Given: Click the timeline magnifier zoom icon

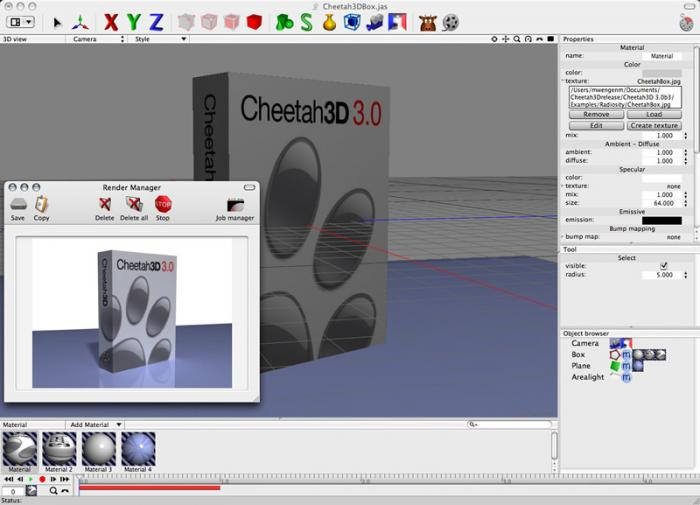Looking at the screenshot, I should [x=53, y=491].
